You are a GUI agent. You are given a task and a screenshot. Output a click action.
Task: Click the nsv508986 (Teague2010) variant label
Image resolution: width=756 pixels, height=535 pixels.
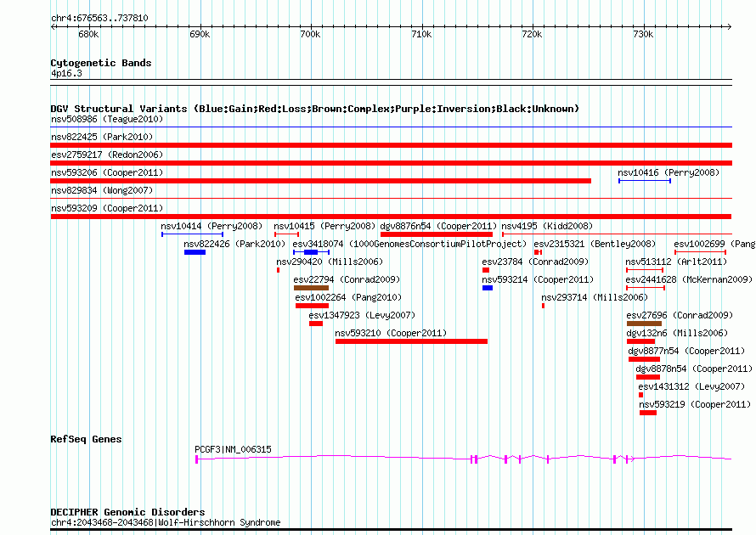tap(107, 119)
